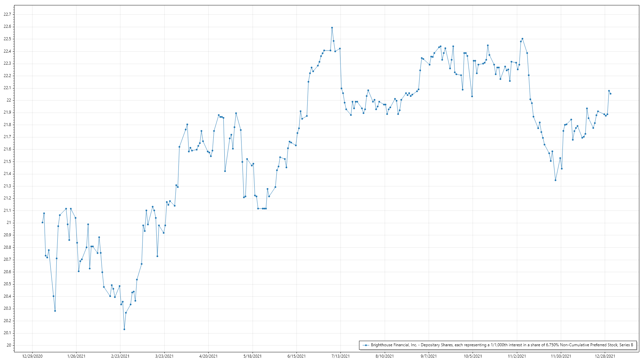Screen dimensions: 644x362
Task: Click the 7/13/2021 x-axis date label
Action: tap(340, 356)
